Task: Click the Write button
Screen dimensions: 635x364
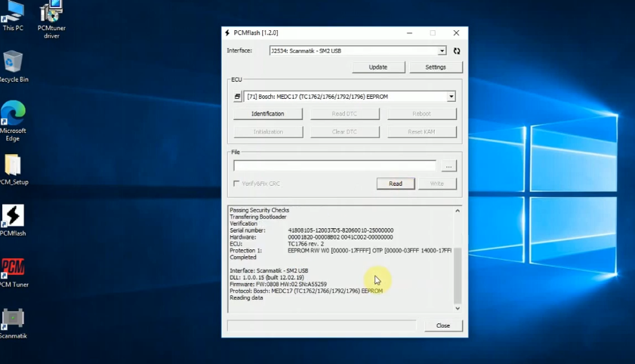Action: 437,184
